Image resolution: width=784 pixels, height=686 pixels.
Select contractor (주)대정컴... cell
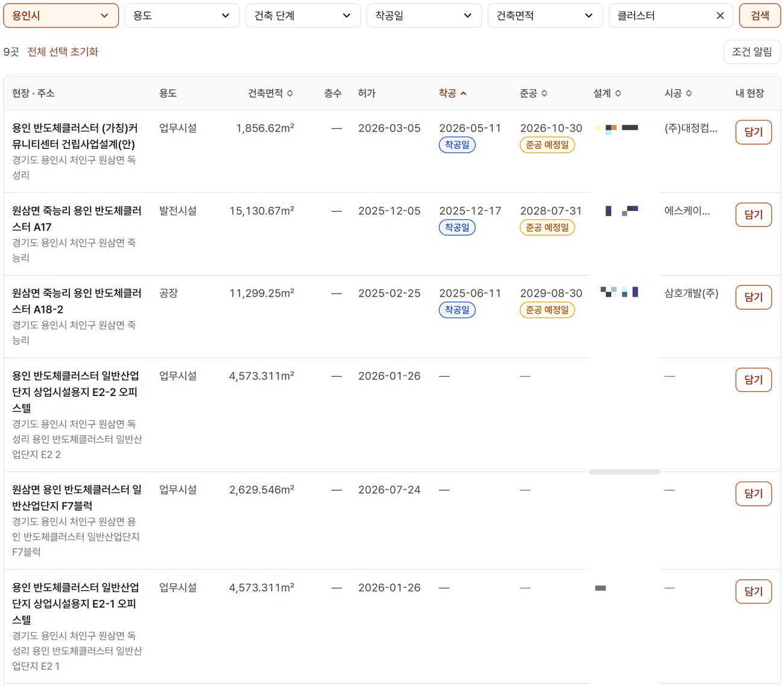click(691, 128)
